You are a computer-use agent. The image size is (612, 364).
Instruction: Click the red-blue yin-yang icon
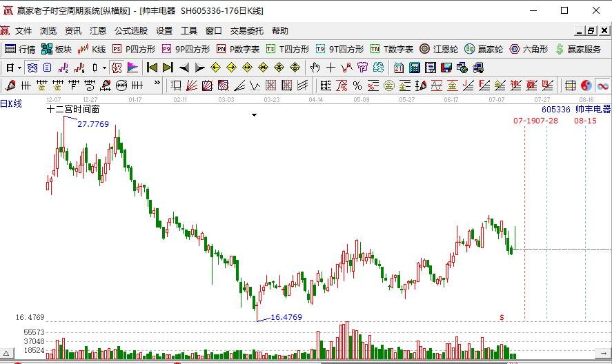coord(586,86)
